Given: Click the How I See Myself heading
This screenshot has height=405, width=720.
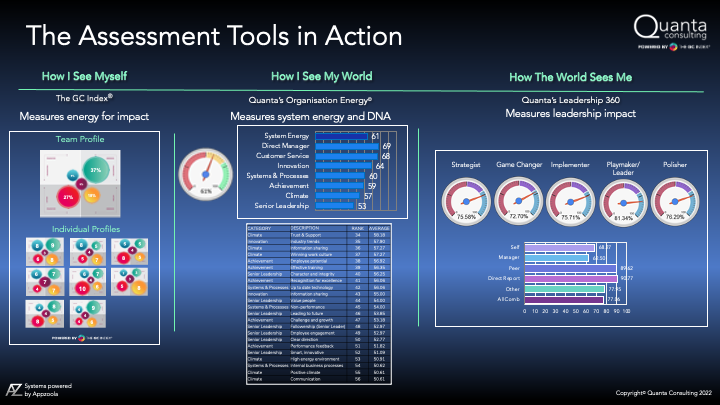Looking at the screenshot, I should pos(84,76).
